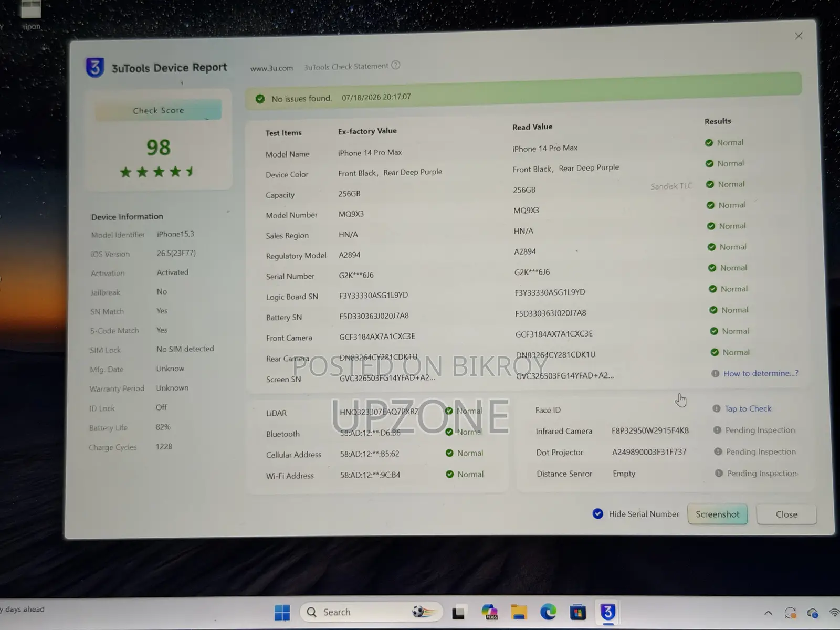Click the info icon beside Tap to Check
The height and width of the screenshot is (630, 840).
[716, 408]
